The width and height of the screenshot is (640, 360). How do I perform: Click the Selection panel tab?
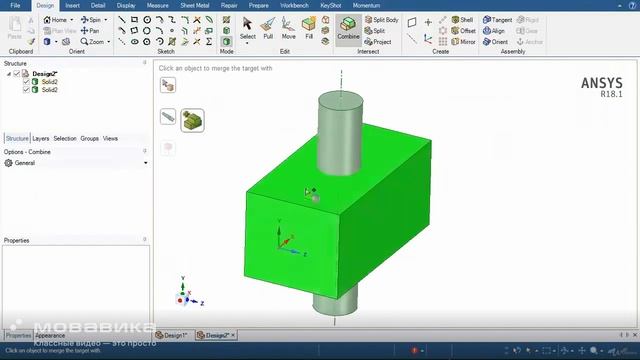(65, 138)
